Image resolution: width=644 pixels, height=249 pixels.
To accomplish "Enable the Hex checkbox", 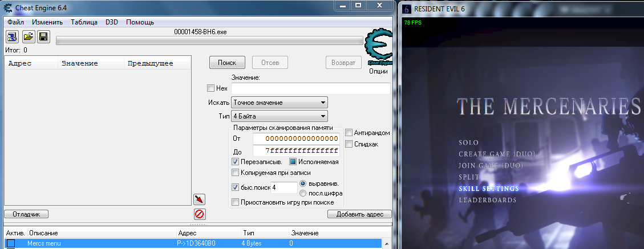I will [211, 88].
